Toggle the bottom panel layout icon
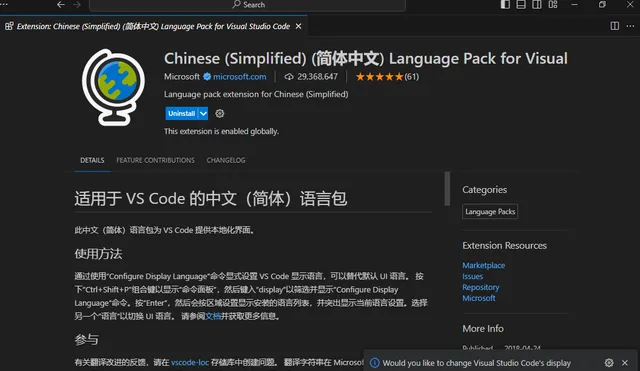Screen dimensions: 640x371 pyautogui.click(x=521, y=4)
